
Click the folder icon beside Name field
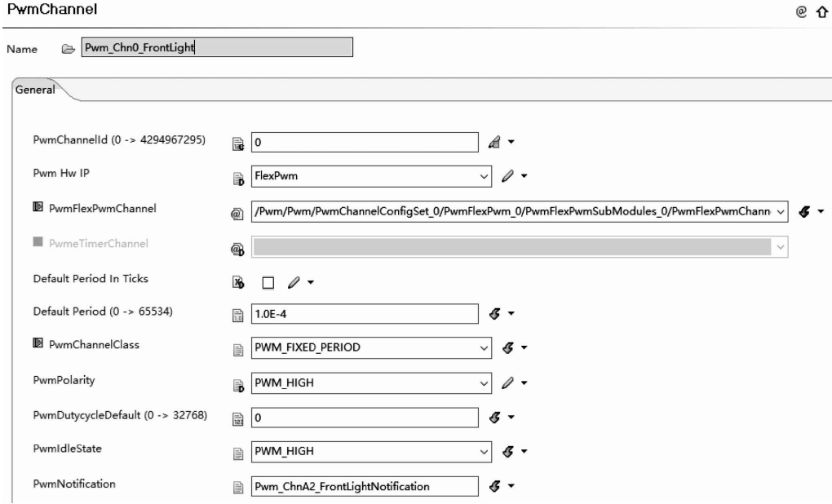(68, 49)
